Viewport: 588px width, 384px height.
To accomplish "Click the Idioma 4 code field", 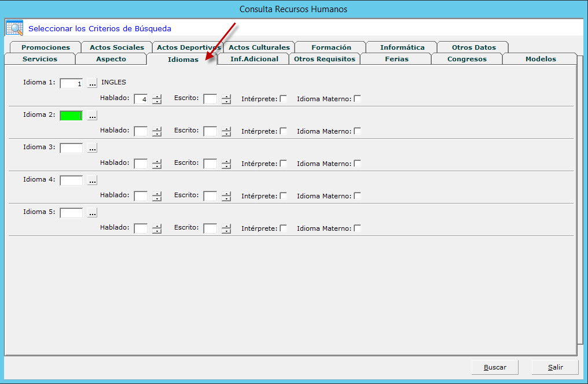I will 71,180.
